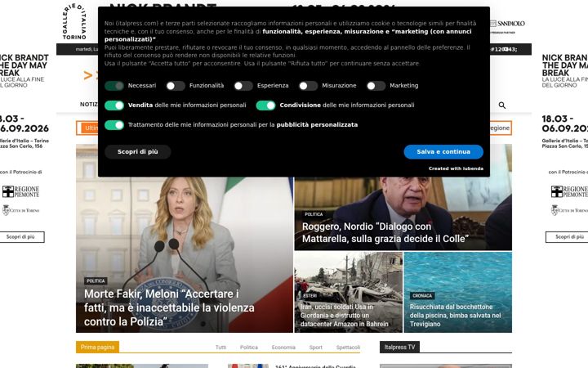
Task: Open the Created with iubenda link
Action: pos(456,168)
